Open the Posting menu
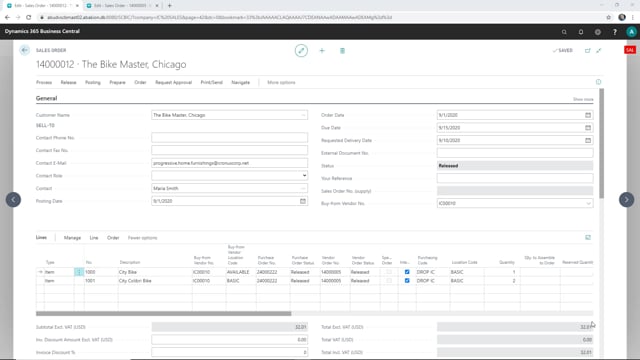The height and width of the screenshot is (360, 640). pos(93,82)
